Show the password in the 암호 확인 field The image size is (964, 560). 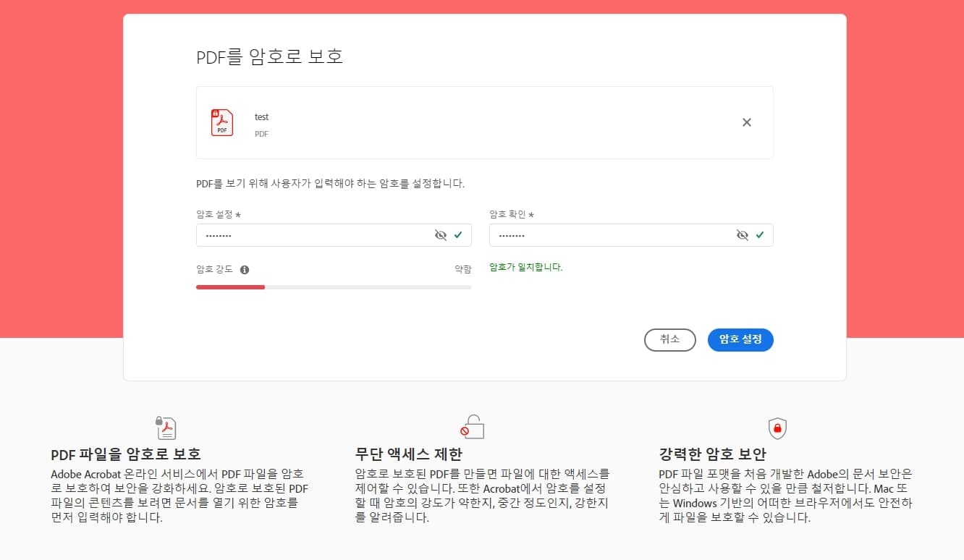click(x=742, y=234)
